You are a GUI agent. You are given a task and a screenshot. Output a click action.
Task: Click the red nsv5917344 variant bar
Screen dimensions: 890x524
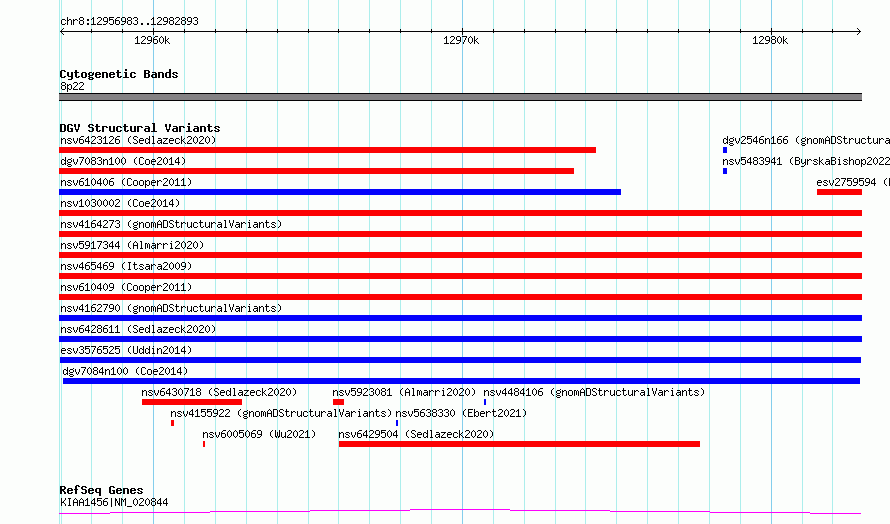[460, 255]
